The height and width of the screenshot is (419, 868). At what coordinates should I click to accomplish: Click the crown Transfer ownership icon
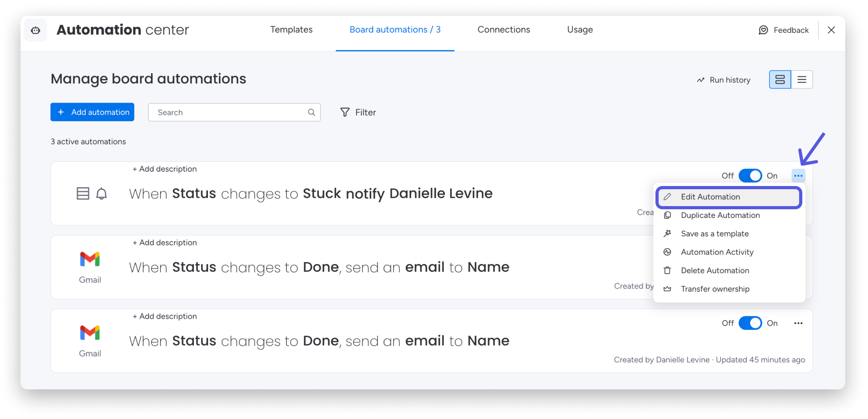(667, 289)
